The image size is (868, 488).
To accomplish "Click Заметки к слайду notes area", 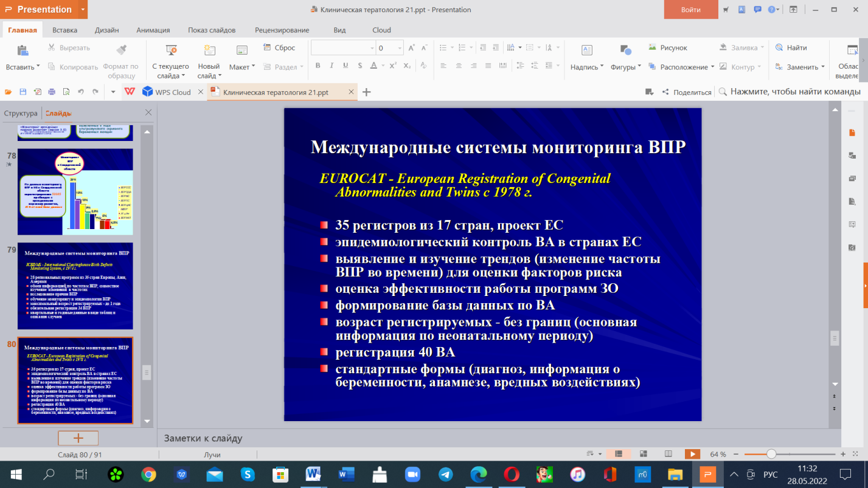I will pos(203,438).
